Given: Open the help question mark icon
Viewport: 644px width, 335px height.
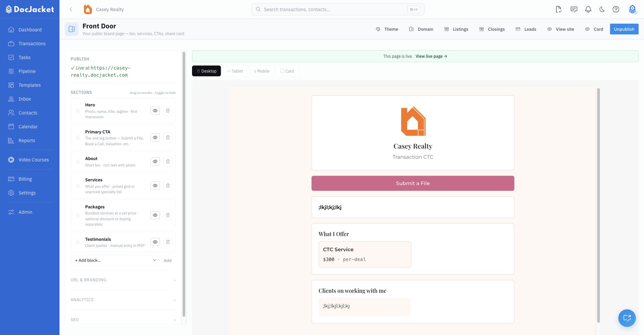Looking at the screenshot, I should click(x=616, y=9).
